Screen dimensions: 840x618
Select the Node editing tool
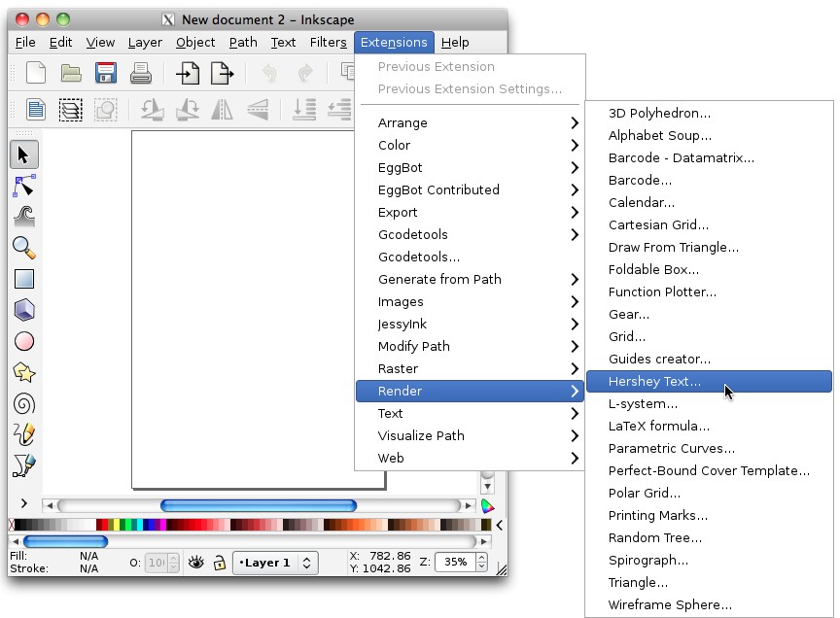pyautogui.click(x=24, y=186)
